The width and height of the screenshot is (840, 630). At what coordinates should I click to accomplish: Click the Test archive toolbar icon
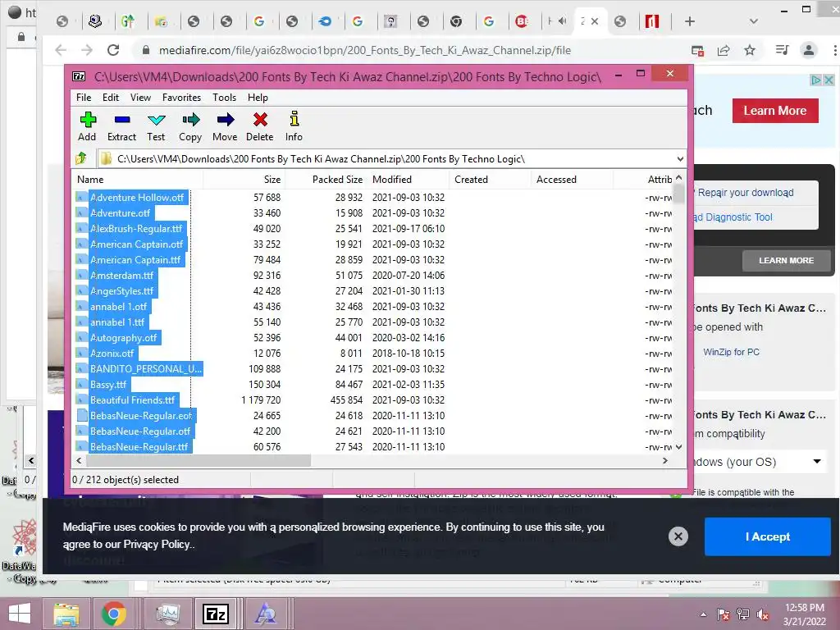click(x=156, y=126)
